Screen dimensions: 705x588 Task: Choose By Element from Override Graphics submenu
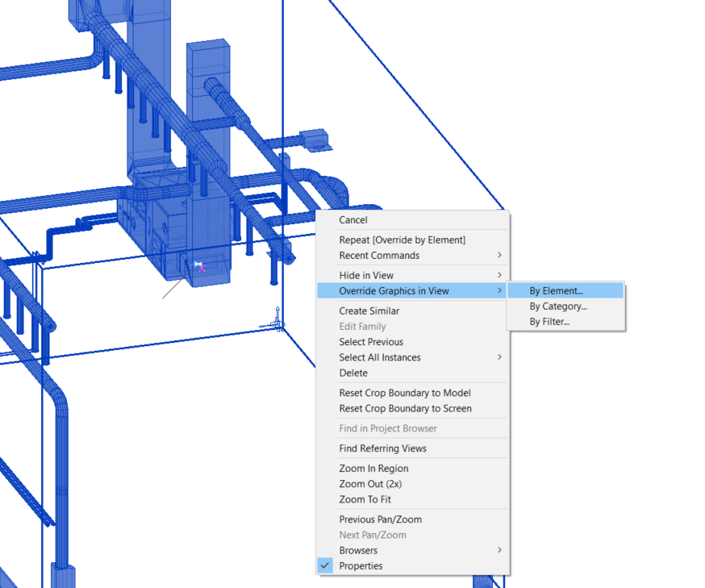tap(557, 290)
